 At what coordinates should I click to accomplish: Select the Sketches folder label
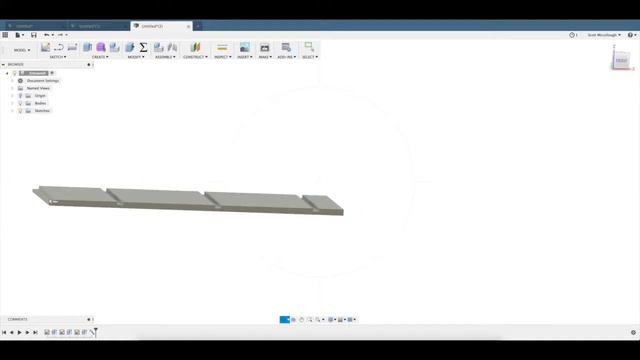pyautogui.click(x=42, y=111)
